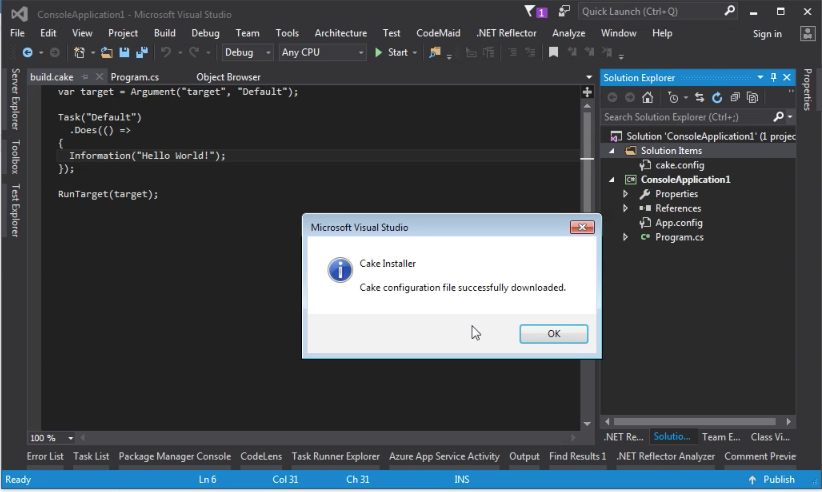Collapse the Solution Items folder

click(x=611, y=151)
